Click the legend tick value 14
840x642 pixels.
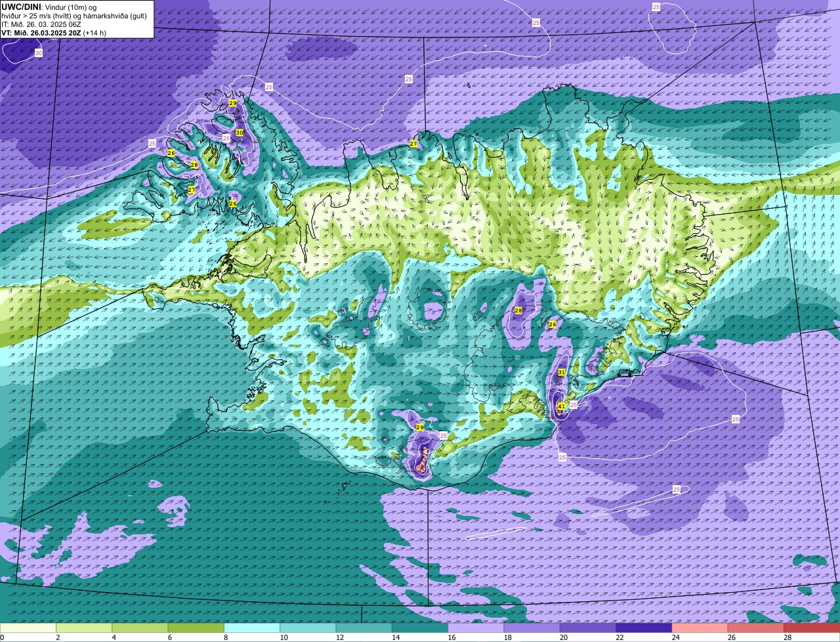click(x=394, y=637)
